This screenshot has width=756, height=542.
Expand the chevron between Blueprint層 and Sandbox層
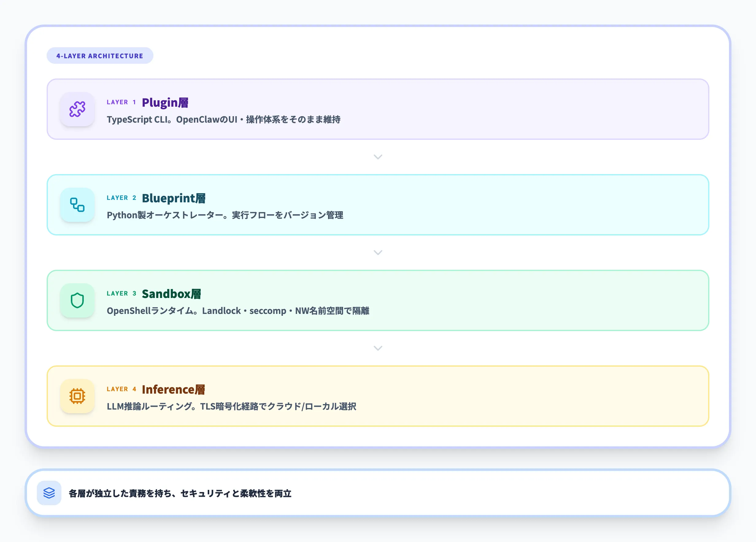pos(378,253)
